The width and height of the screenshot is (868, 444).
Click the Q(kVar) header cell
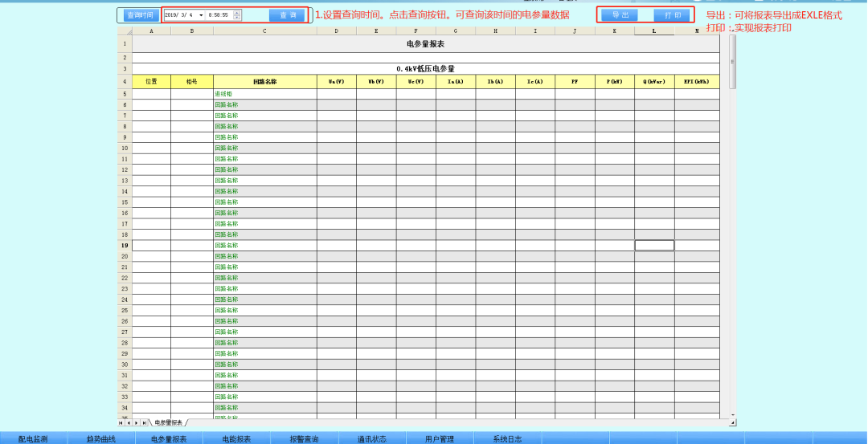(654, 82)
